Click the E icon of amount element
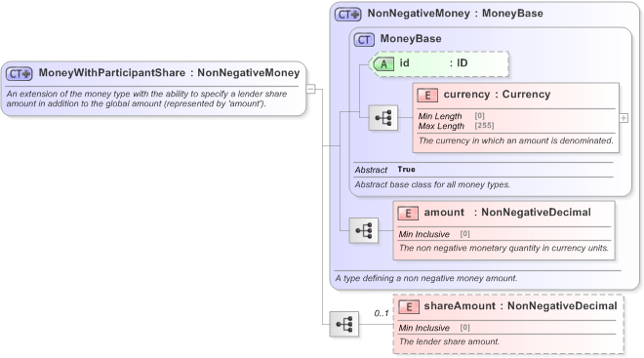The height and width of the screenshot is (358, 644). tap(408, 213)
